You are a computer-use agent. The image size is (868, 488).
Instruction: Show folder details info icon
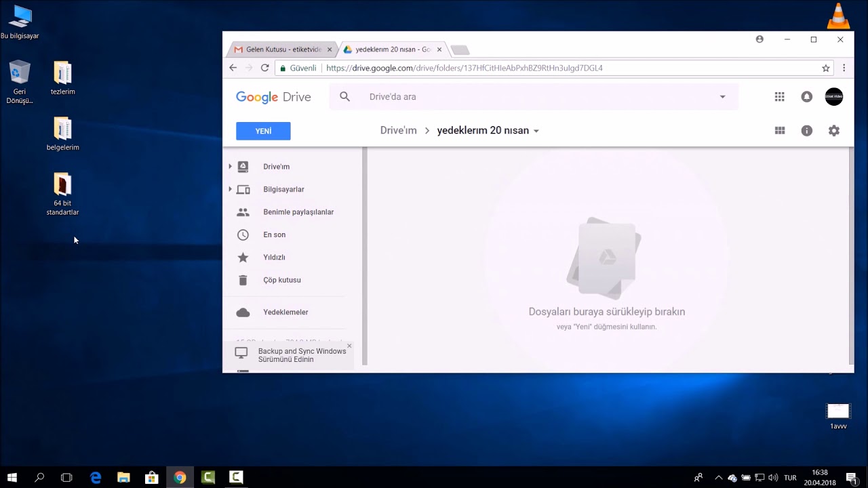click(806, 131)
